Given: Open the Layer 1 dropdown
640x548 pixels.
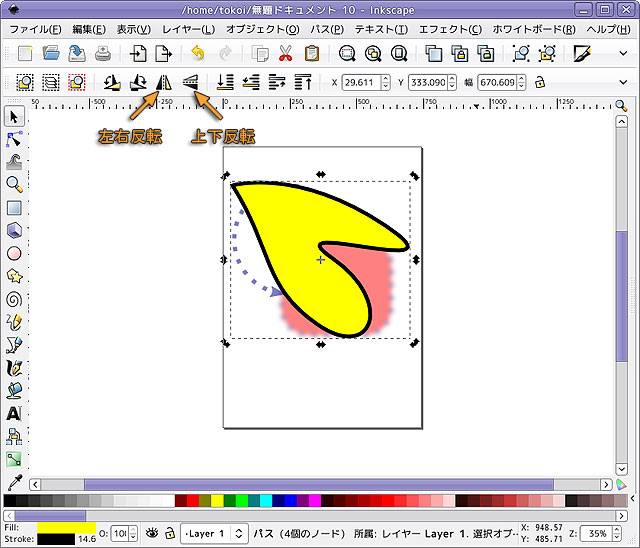Looking at the screenshot, I should 214,533.
